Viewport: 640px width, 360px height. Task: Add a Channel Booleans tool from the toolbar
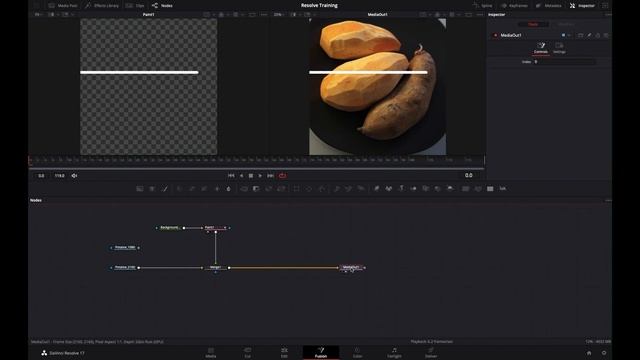[256, 189]
